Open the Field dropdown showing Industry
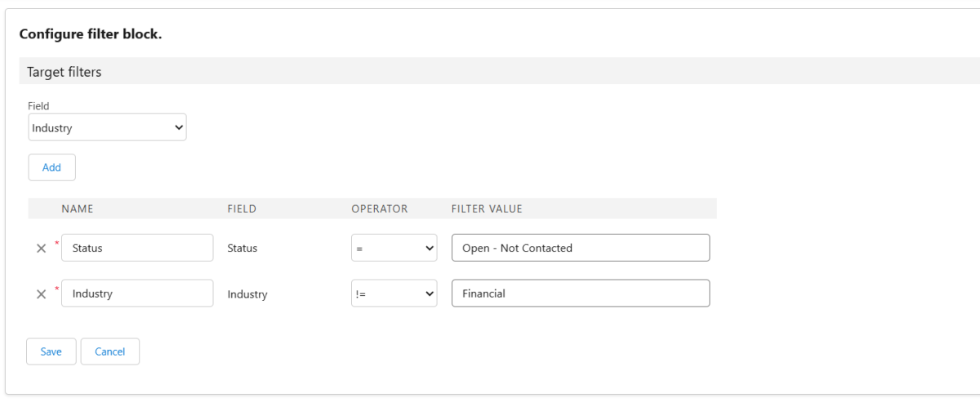This screenshot has height=407, width=980. pos(107,127)
